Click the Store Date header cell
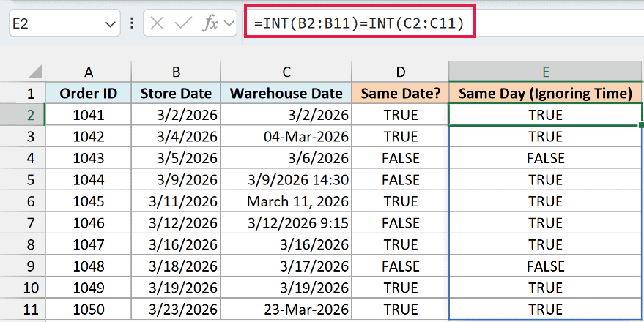Viewport: 644px width, 322px height. point(176,93)
